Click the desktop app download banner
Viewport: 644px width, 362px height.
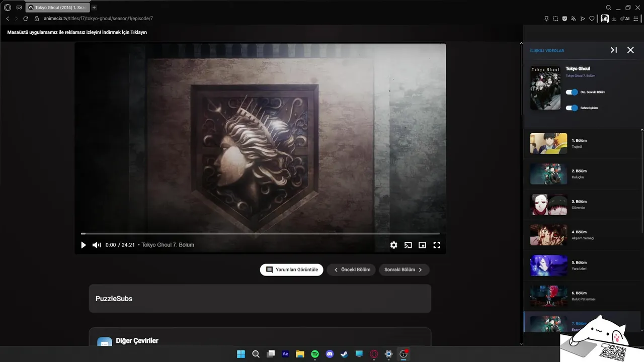coord(77,32)
